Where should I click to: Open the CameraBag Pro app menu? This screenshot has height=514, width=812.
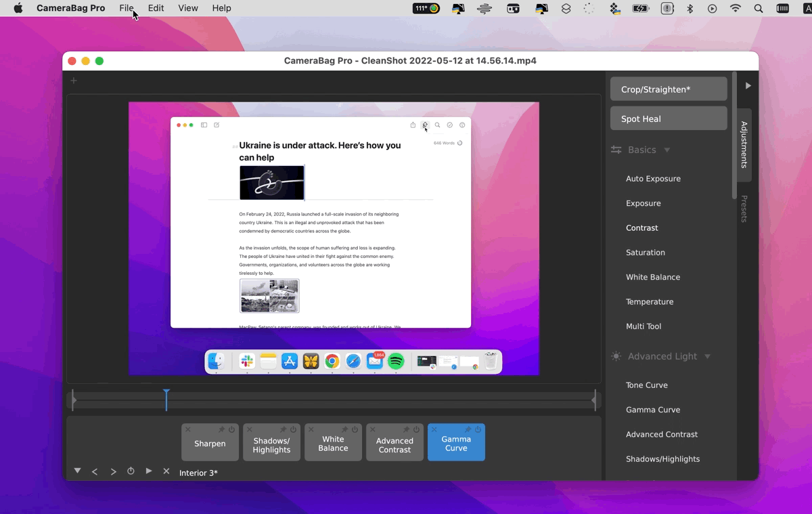(70, 8)
